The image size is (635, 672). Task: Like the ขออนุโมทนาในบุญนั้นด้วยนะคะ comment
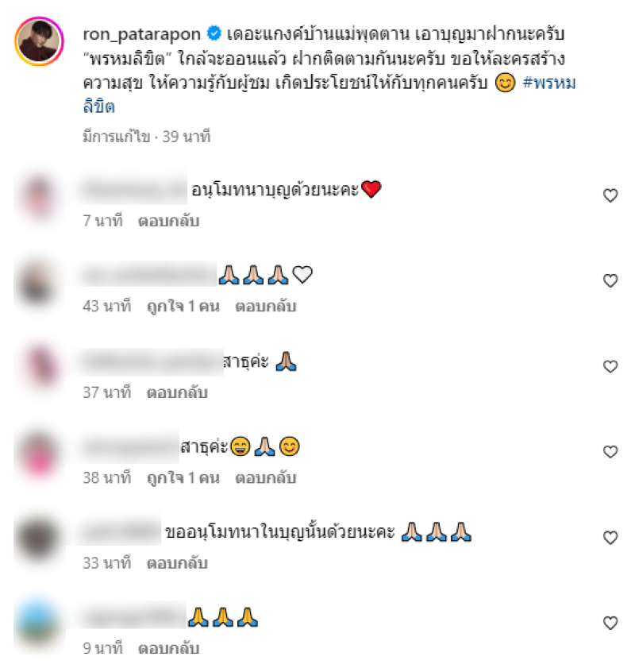[610, 538]
